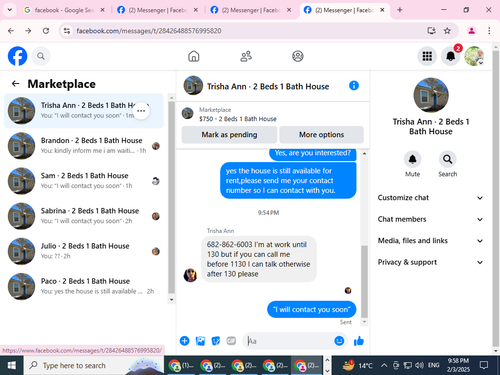This screenshot has height=375, width=500.
Task: Open the taskbar volume icon
Action: click(x=419, y=365)
